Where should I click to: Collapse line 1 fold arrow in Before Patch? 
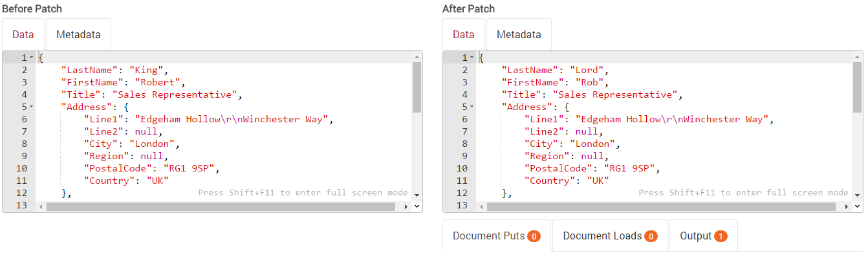pos(31,58)
